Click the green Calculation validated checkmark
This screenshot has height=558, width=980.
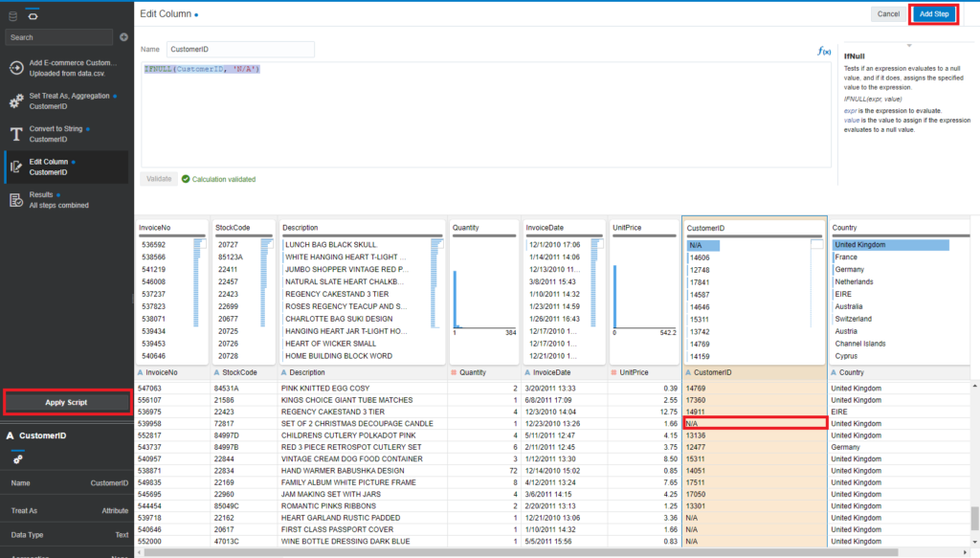186,179
